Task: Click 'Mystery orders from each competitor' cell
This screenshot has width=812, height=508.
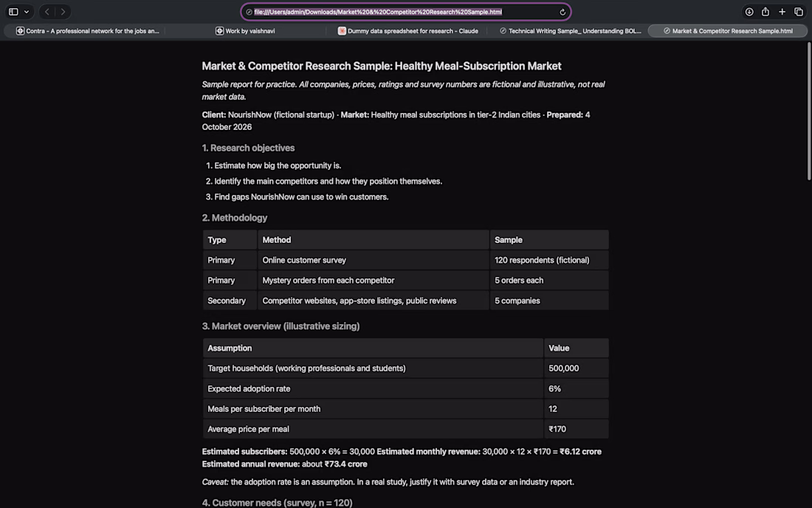Action: 374,280
